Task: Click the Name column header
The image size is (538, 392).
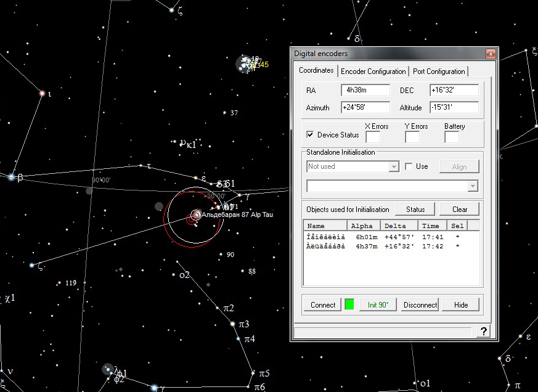Action: click(x=325, y=226)
